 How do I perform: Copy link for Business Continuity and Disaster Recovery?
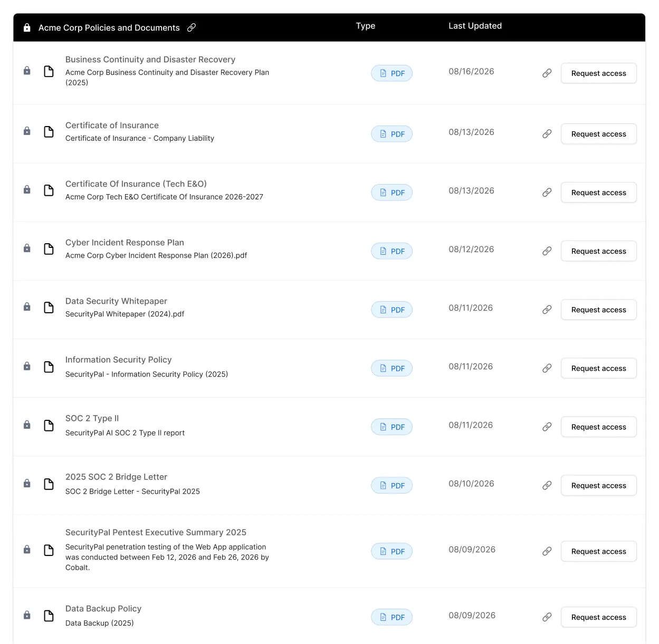click(x=547, y=73)
